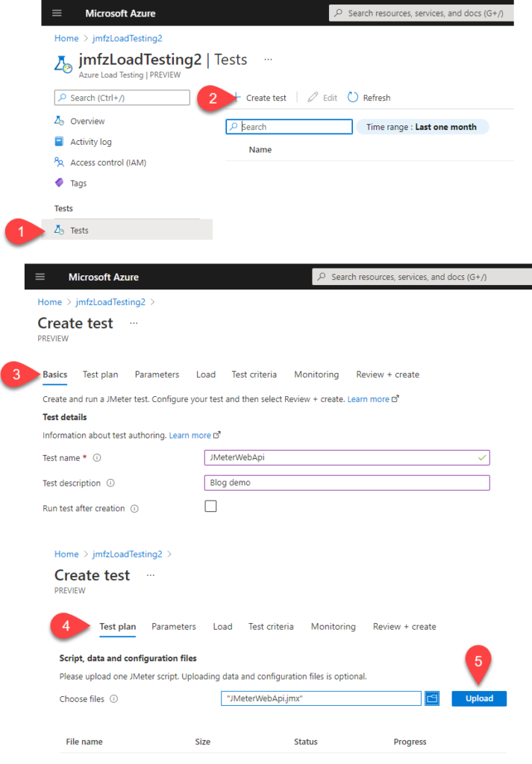532x764 pixels.
Task: Open Test criteria tab in bottom panel
Action: pos(271,626)
